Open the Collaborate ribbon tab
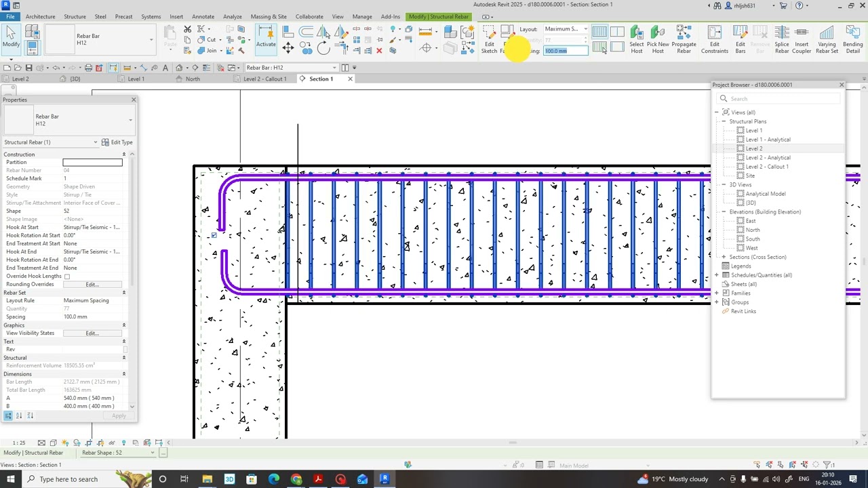 pyautogui.click(x=309, y=16)
